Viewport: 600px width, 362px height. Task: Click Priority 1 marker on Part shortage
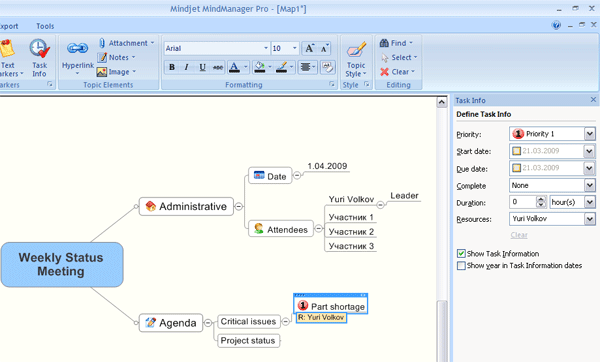(x=303, y=305)
